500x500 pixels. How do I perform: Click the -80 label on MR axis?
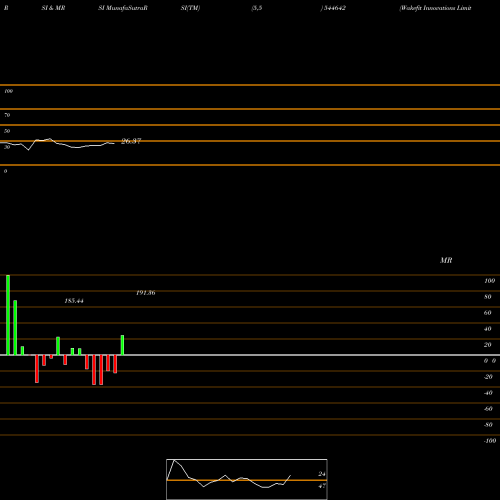coord(488,425)
